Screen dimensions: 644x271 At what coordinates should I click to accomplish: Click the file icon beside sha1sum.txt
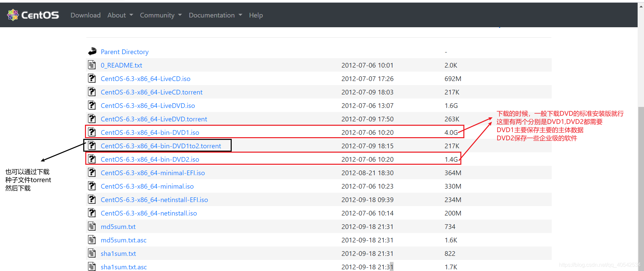tap(92, 253)
